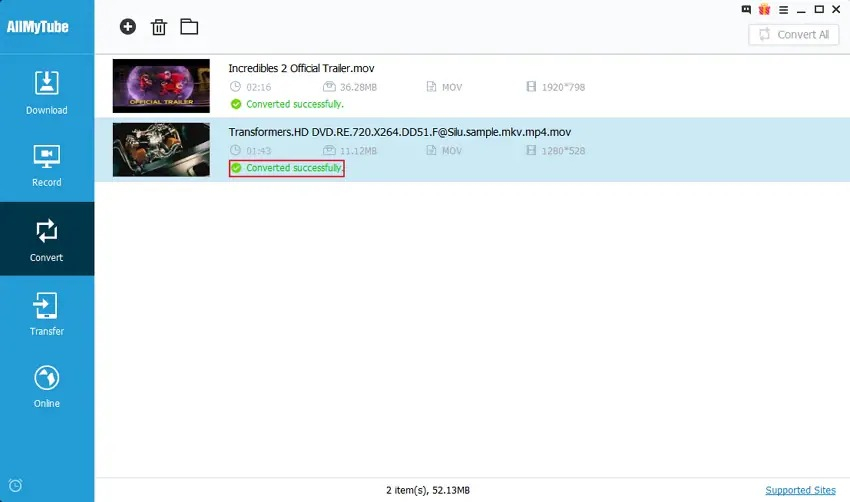Switch to the Record section
Screen dimensions: 850x502
pos(47,165)
